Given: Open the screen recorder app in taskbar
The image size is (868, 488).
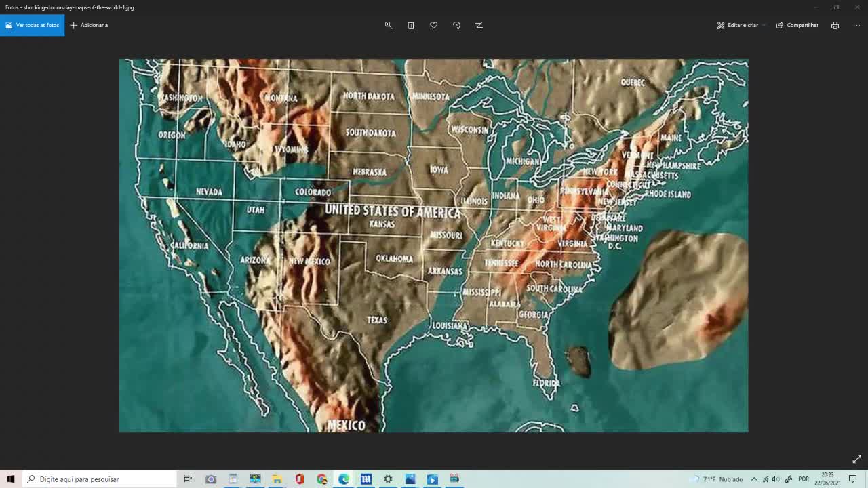Looking at the screenshot, I should coord(454,479).
